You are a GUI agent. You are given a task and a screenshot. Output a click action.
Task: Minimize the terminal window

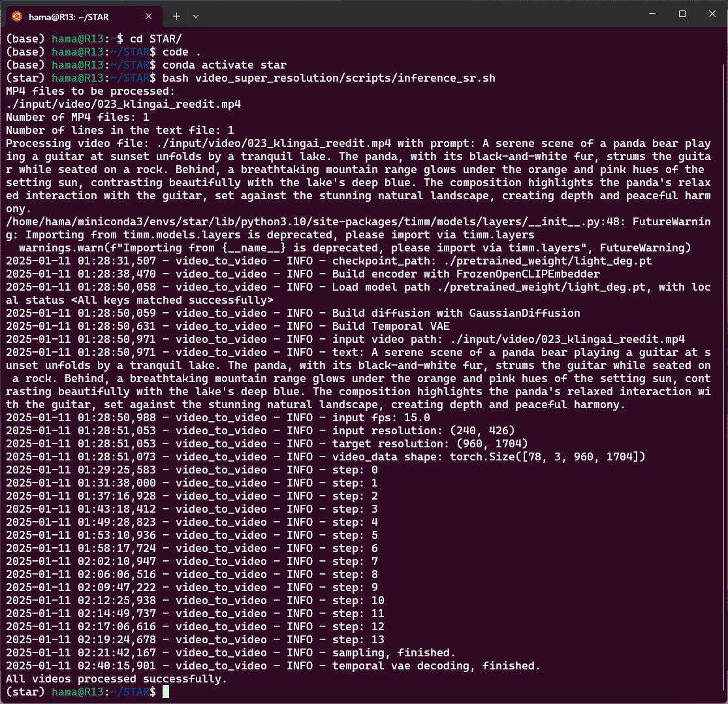tap(652, 14)
